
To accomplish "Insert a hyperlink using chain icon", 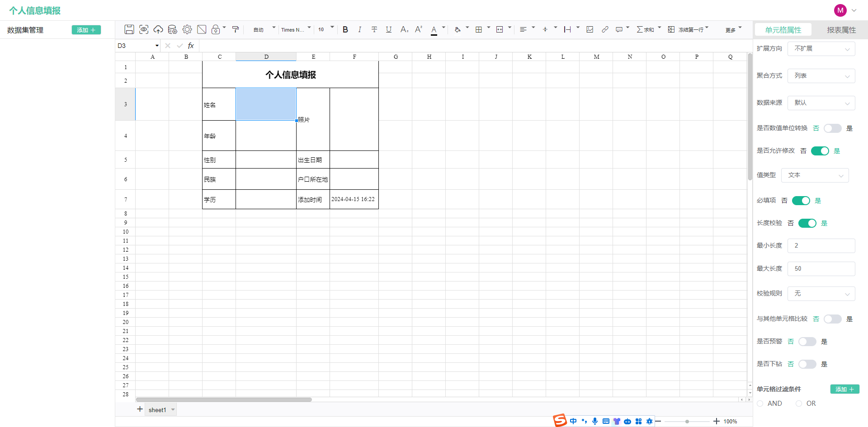I will 605,29.
